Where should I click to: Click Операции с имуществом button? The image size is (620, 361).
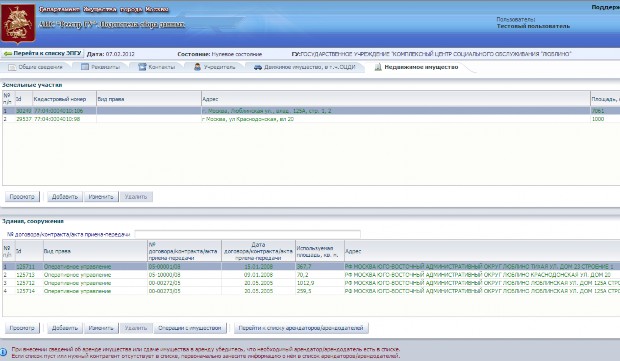pos(190,328)
